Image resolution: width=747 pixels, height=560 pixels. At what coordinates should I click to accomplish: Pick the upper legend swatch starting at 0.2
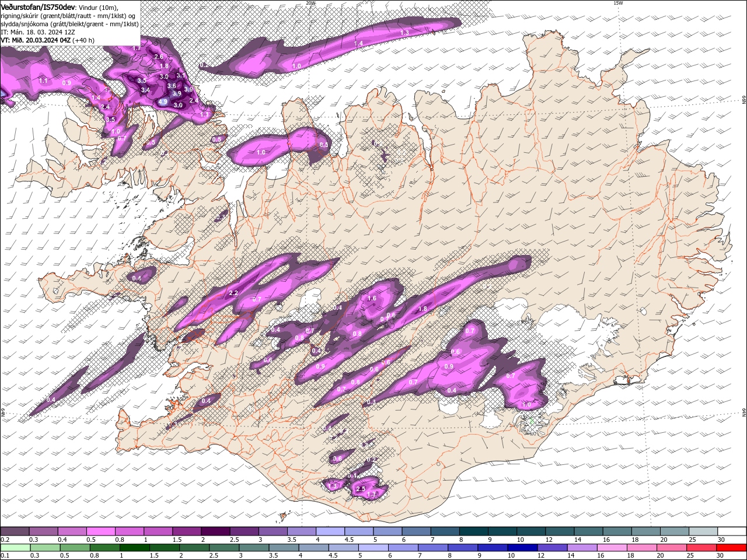(x=15, y=531)
